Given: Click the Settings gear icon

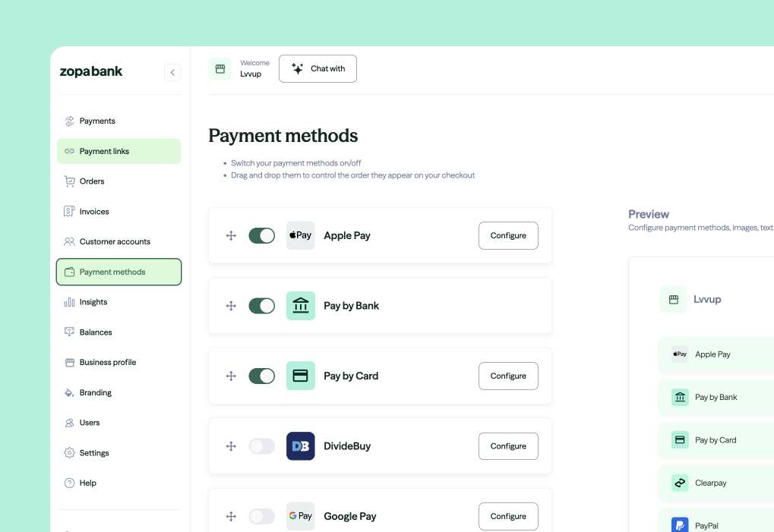Looking at the screenshot, I should pyautogui.click(x=70, y=453).
